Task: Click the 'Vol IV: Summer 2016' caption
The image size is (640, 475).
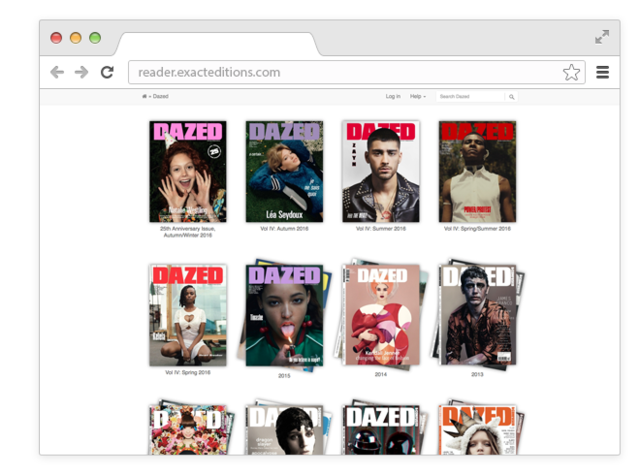Action: 381,229
